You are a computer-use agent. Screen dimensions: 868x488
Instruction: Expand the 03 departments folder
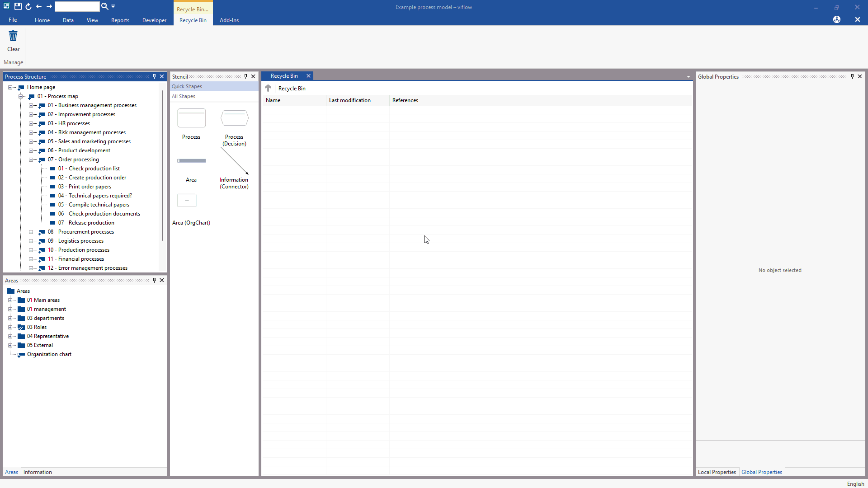click(x=10, y=318)
